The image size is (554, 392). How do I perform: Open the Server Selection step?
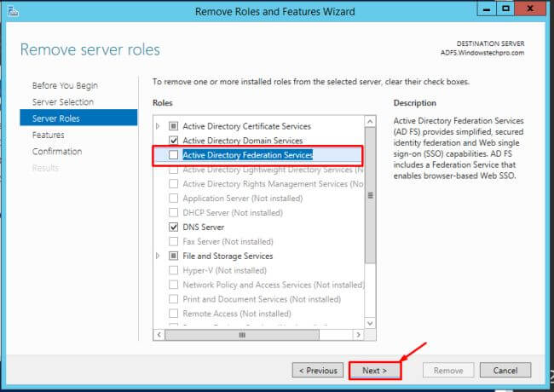(x=63, y=102)
